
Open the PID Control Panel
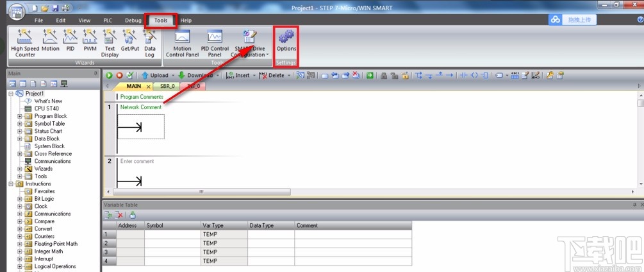[215, 43]
